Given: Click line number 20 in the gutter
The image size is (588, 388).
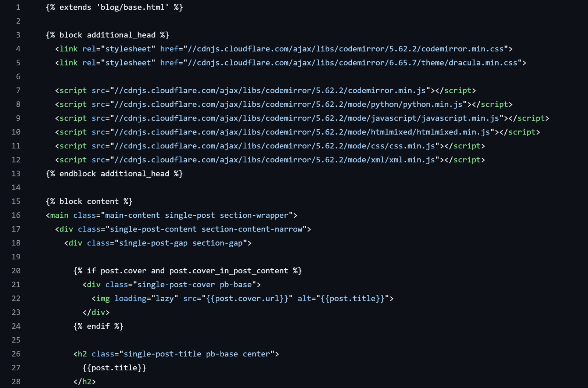Looking at the screenshot, I should (x=16, y=271).
